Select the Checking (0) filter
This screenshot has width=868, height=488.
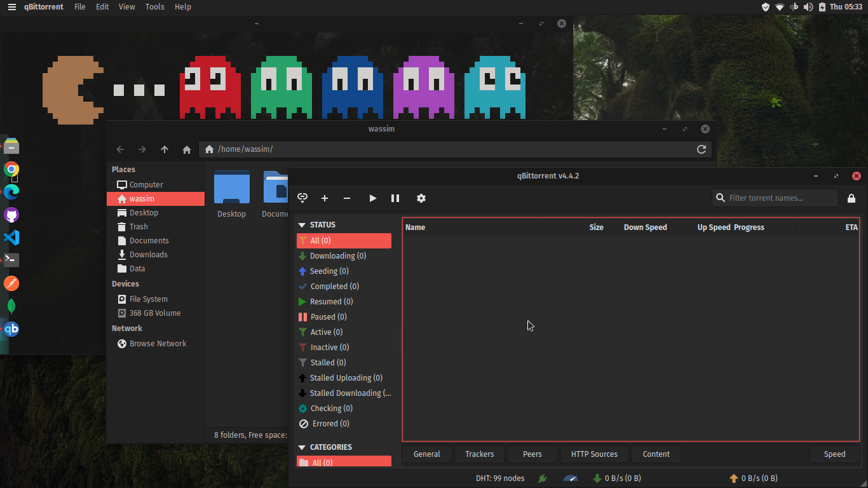click(x=344, y=409)
